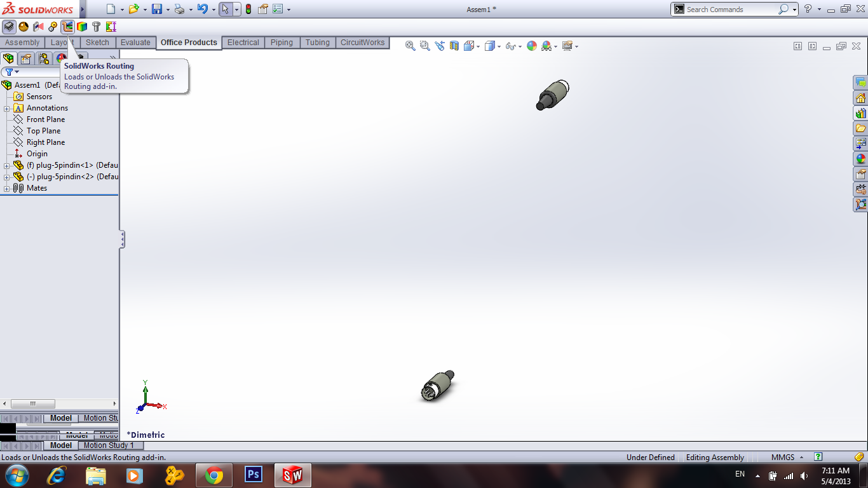Expand the plug-5pindin<1> component

point(6,165)
